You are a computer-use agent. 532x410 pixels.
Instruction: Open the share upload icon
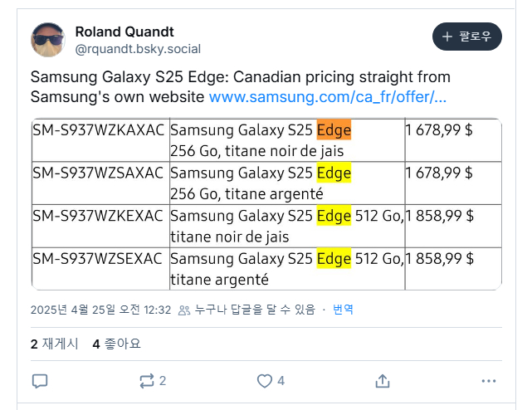click(x=383, y=381)
